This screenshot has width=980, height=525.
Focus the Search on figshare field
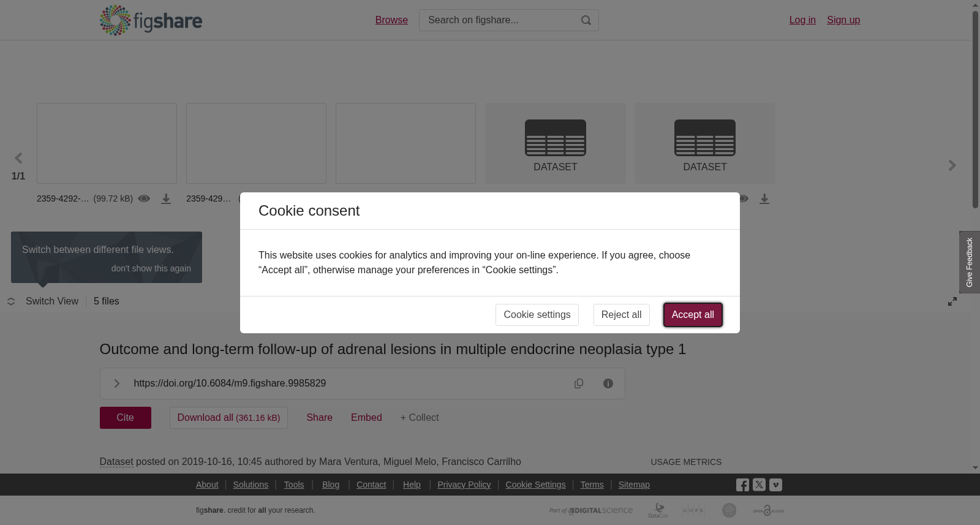pos(499,20)
